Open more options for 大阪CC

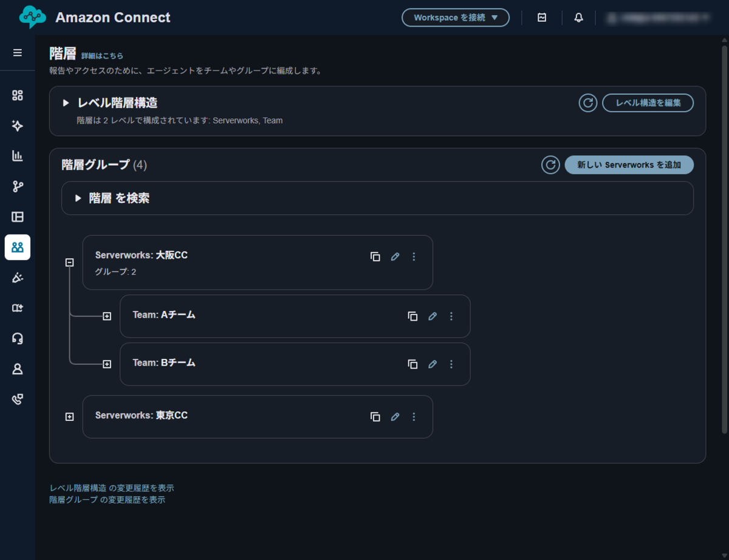[x=414, y=256]
